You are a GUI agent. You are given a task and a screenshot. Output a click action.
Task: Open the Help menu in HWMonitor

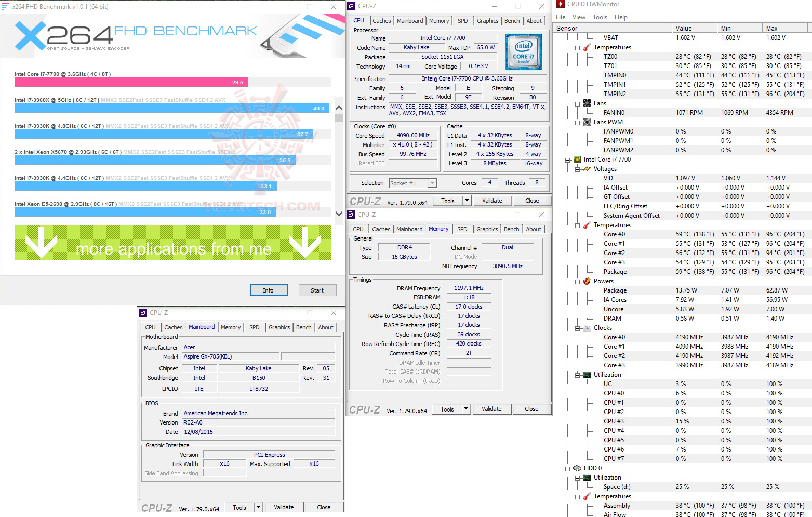[x=621, y=17]
